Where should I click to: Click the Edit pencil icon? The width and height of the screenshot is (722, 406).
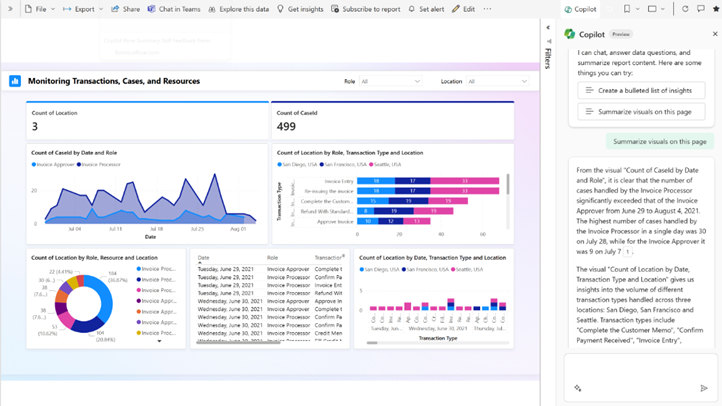[x=456, y=9]
